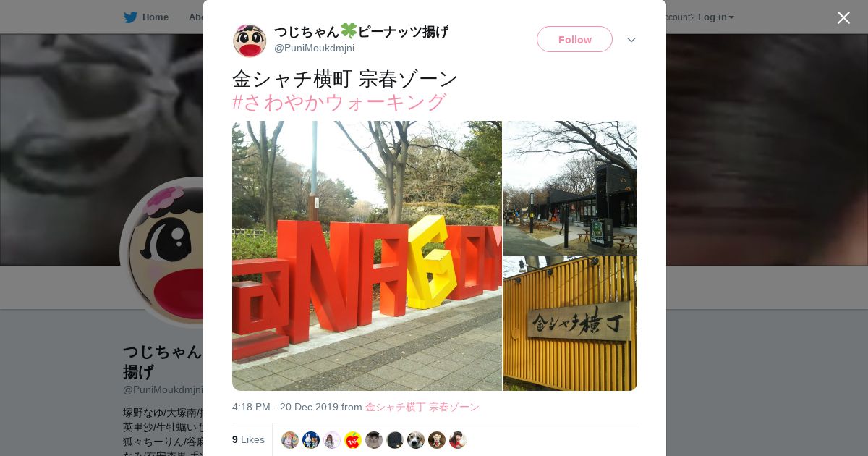Open the 金シャチ横丁 宗春ゾーン location link
This screenshot has height=456, width=868.
[422, 407]
